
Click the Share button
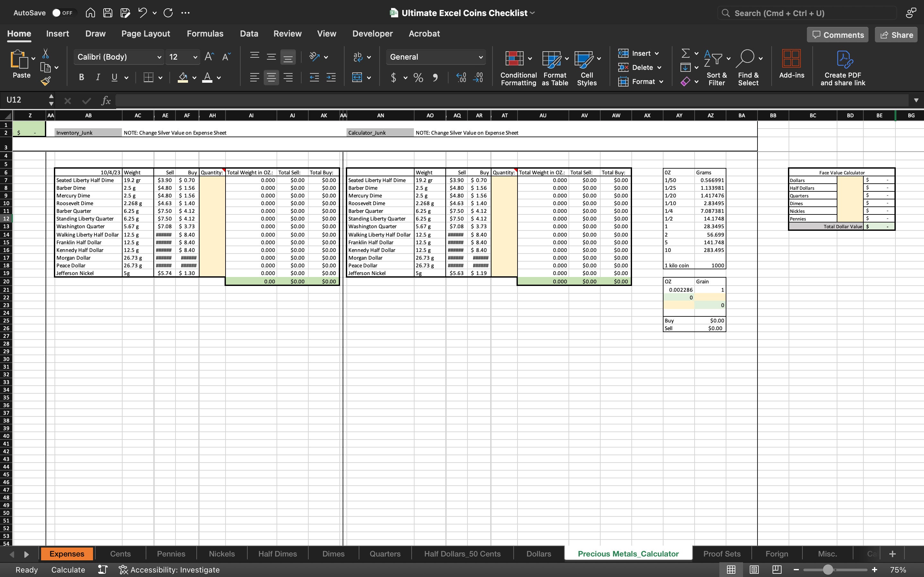pos(896,34)
